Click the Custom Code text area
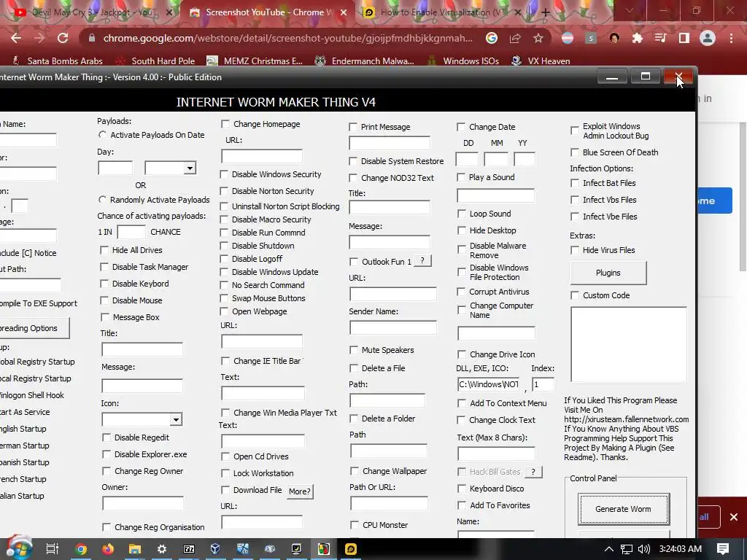747x560 pixels. click(629, 344)
